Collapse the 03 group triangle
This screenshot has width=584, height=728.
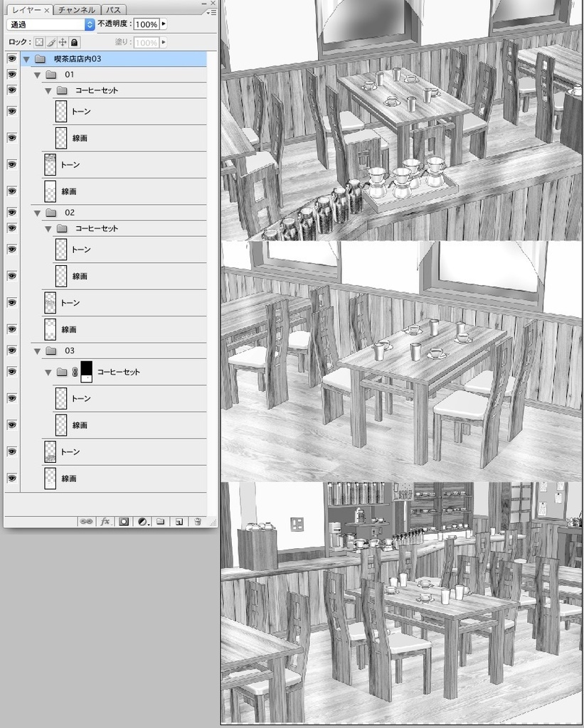(36, 350)
